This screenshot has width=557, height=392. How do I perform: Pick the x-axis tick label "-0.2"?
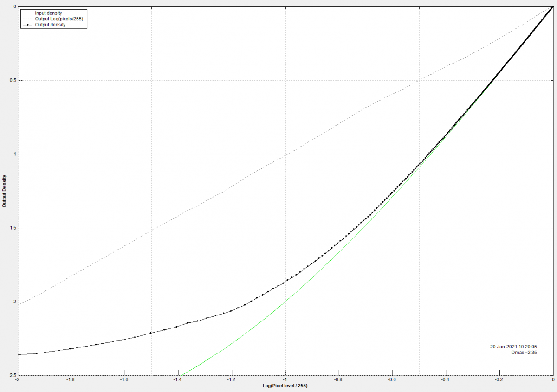(499, 380)
